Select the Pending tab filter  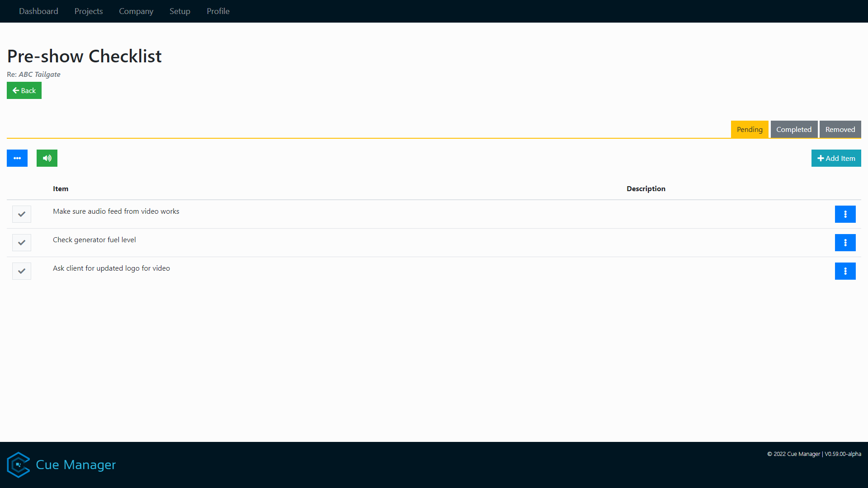749,129
